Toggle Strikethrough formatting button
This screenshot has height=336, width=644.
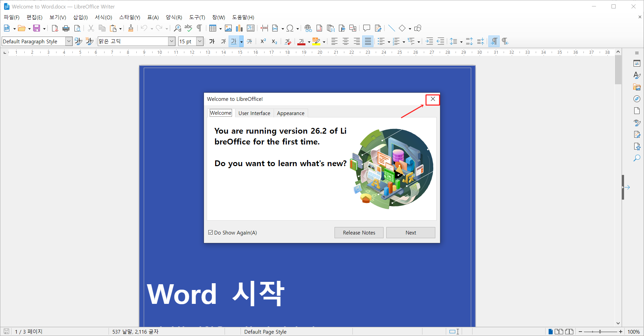[x=250, y=42]
